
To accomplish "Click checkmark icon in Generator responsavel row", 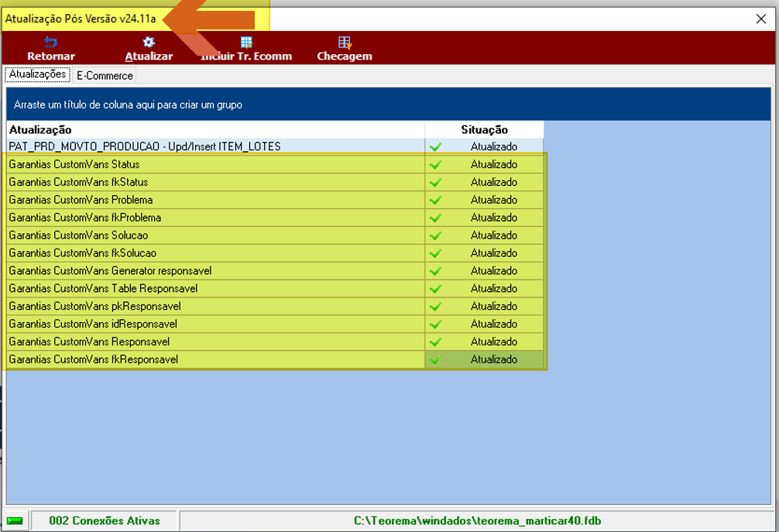I will (x=436, y=271).
